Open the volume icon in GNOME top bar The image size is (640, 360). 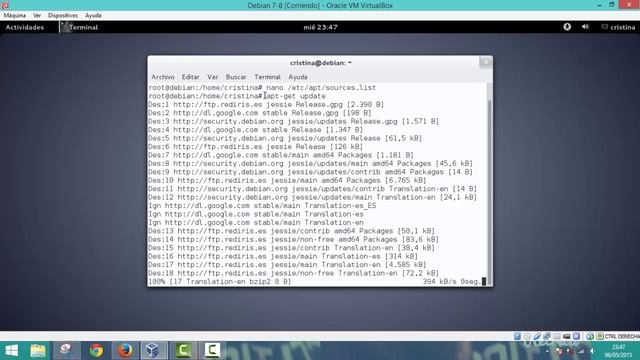point(585,27)
